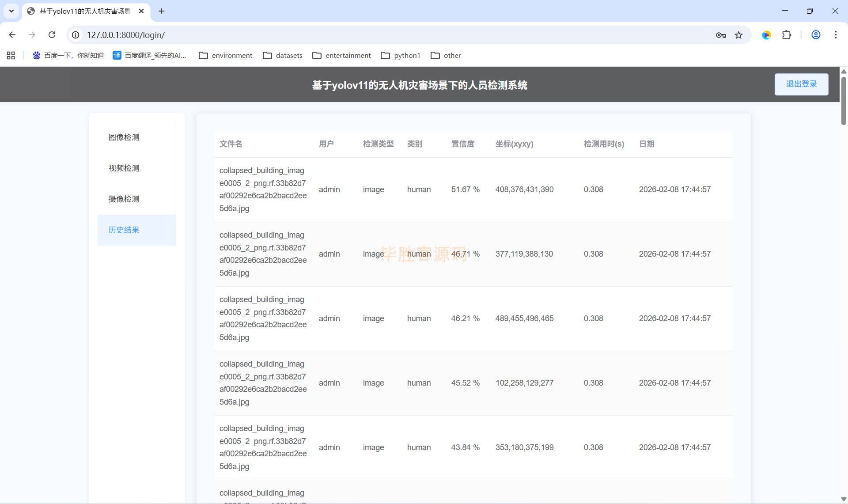Open the saved passwords key icon
The width and height of the screenshot is (848, 504).
721,35
